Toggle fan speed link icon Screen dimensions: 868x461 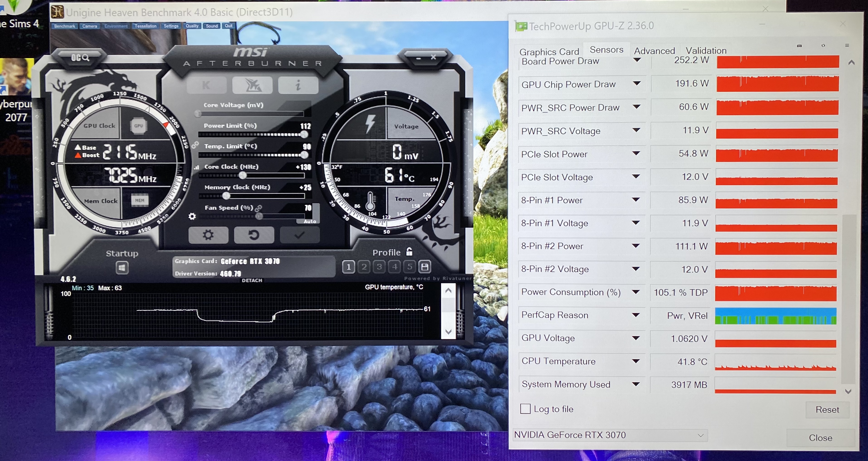point(258,208)
